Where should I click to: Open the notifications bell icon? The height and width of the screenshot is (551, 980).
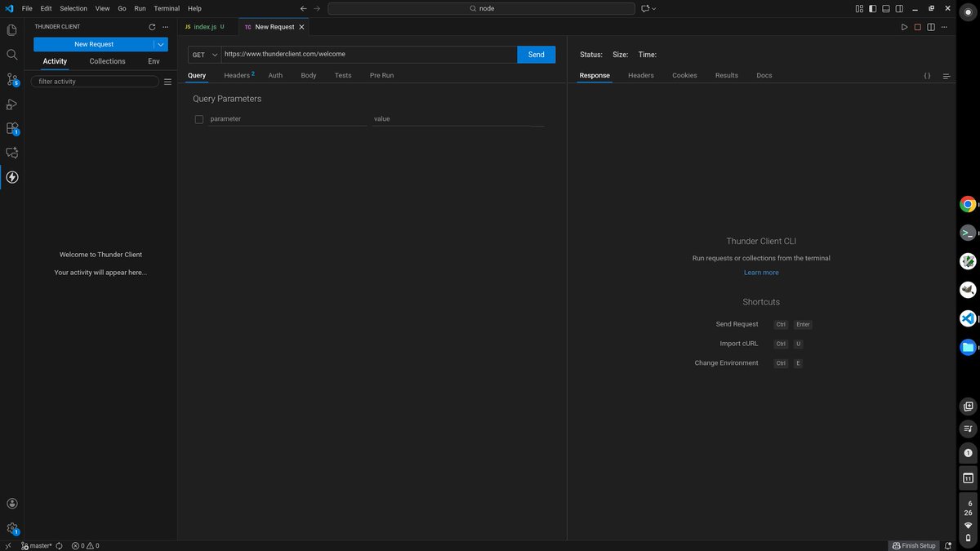click(948, 545)
